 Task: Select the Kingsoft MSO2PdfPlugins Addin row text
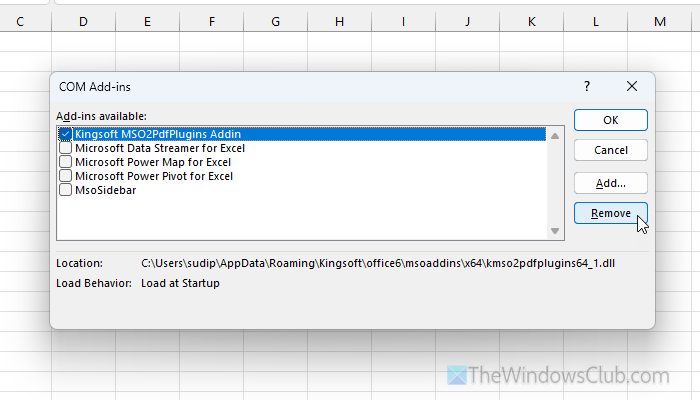pyautogui.click(x=158, y=134)
